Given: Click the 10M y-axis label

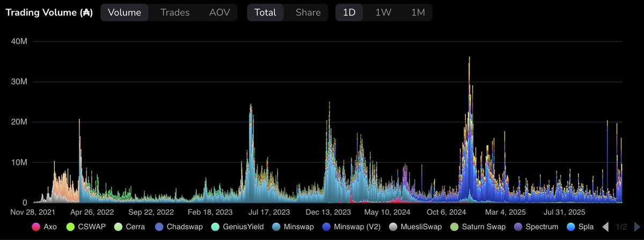Looking at the screenshot, I should tap(19, 162).
